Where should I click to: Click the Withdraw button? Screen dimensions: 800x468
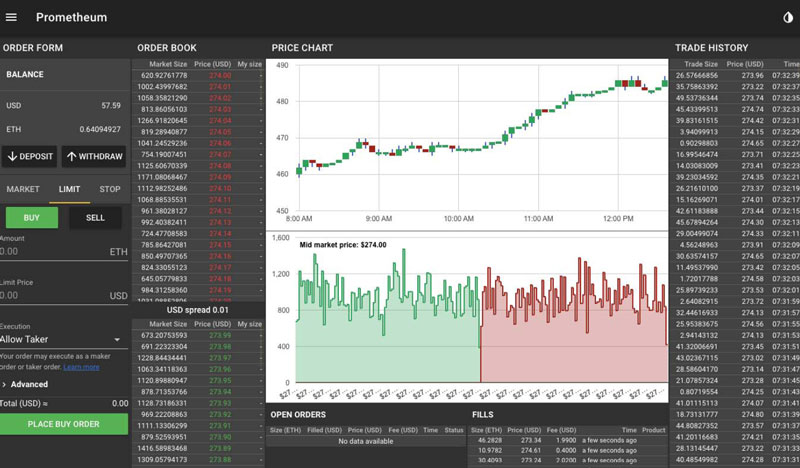pyautogui.click(x=94, y=156)
